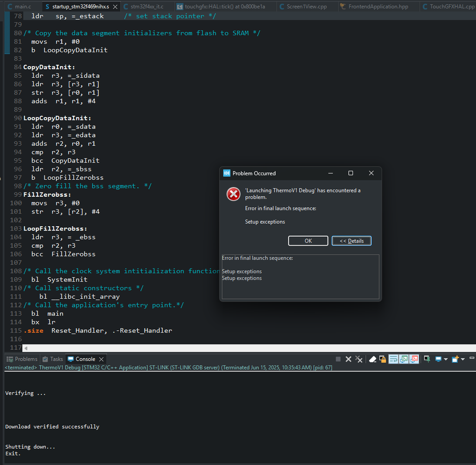Collapse details with the << Details button
This screenshot has width=476, height=465.
pos(351,241)
